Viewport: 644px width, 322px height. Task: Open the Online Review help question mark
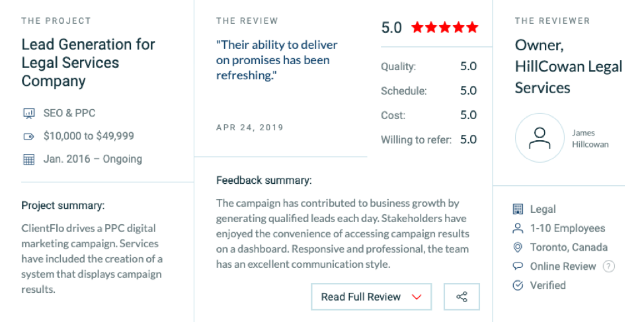[x=609, y=266]
